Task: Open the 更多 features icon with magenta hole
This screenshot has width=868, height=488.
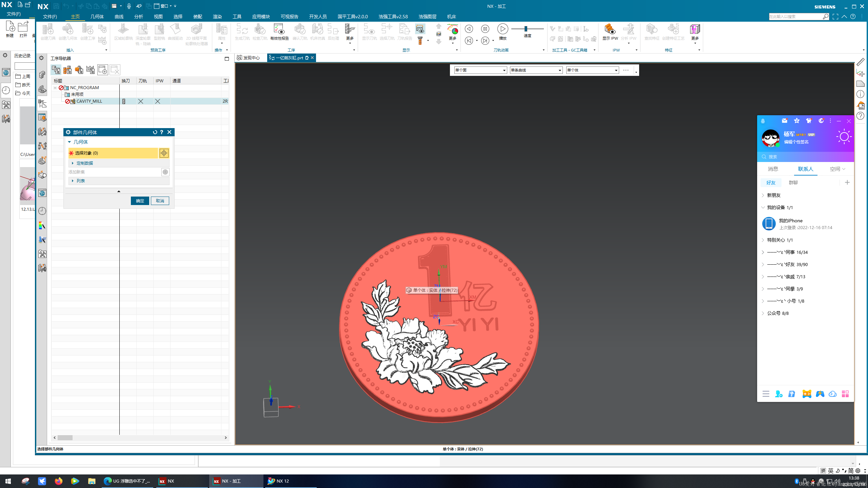Action: (x=695, y=29)
